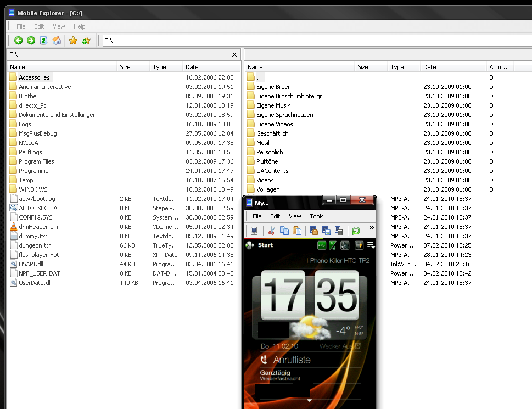Open the Help menu in Mobile Explorer
532x409 pixels.
point(80,26)
